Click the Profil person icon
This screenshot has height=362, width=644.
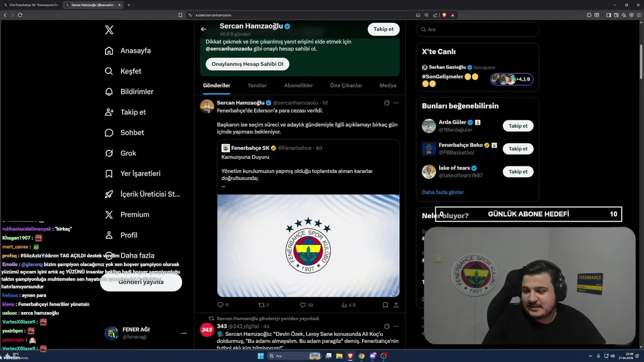pyautogui.click(x=109, y=235)
